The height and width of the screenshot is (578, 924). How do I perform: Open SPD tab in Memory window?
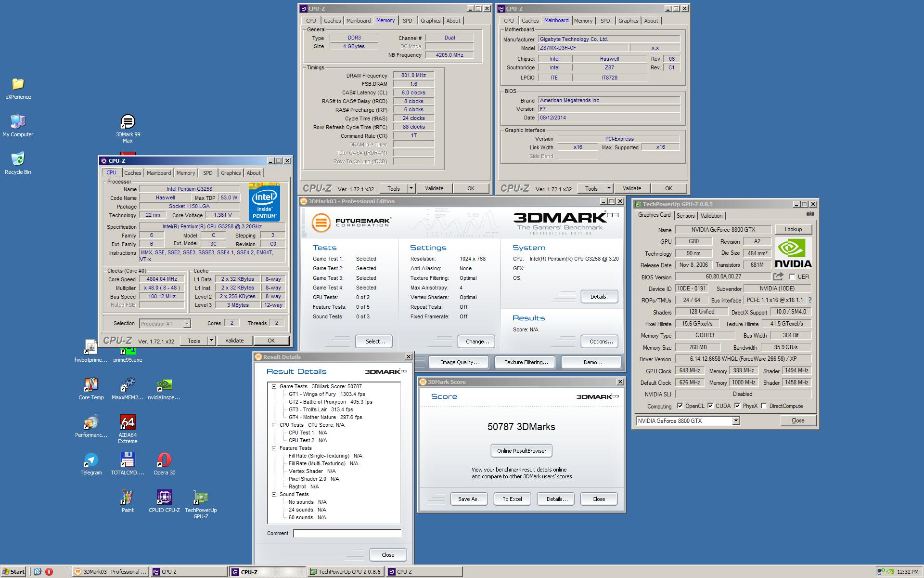[407, 21]
